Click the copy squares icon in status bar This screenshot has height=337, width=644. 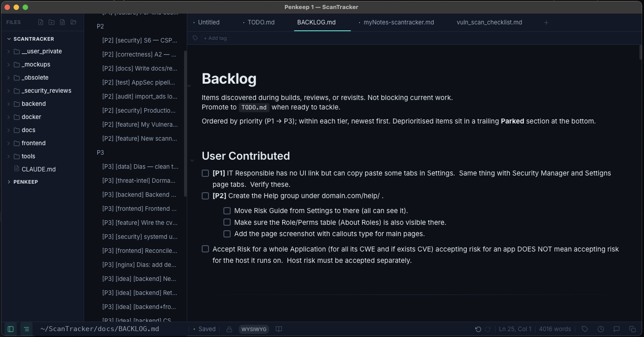pyautogui.click(x=633, y=329)
